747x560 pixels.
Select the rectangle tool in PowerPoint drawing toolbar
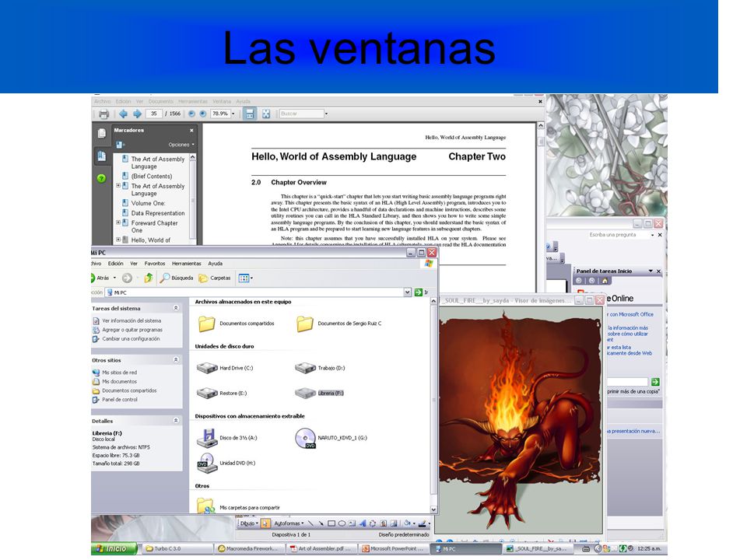(331, 523)
